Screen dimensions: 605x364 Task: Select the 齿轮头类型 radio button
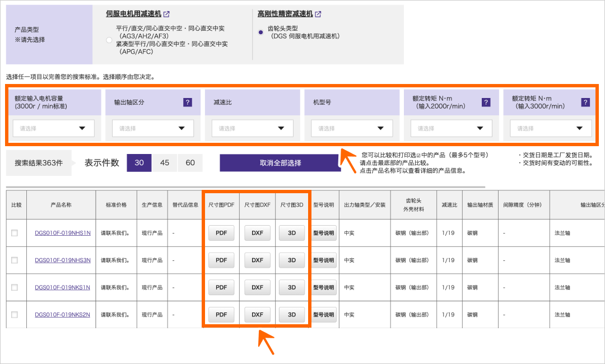pyautogui.click(x=260, y=32)
